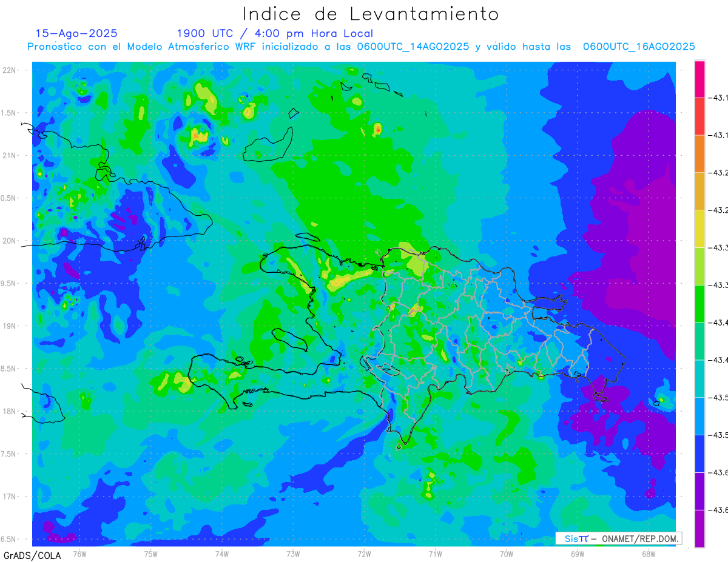The height and width of the screenshot is (562, 728).
Task: Select the '0.5N' latitude tick label
Action: (x=9, y=198)
